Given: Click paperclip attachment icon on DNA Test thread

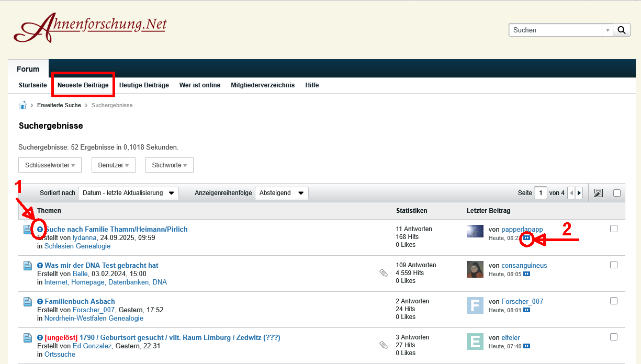Looking at the screenshot, I should tap(384, 272).
